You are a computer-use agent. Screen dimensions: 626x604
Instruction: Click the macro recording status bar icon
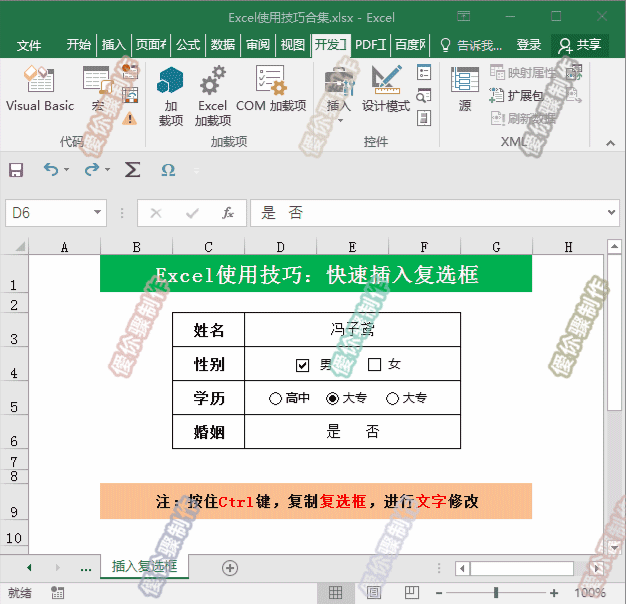[x=57, y=593]
